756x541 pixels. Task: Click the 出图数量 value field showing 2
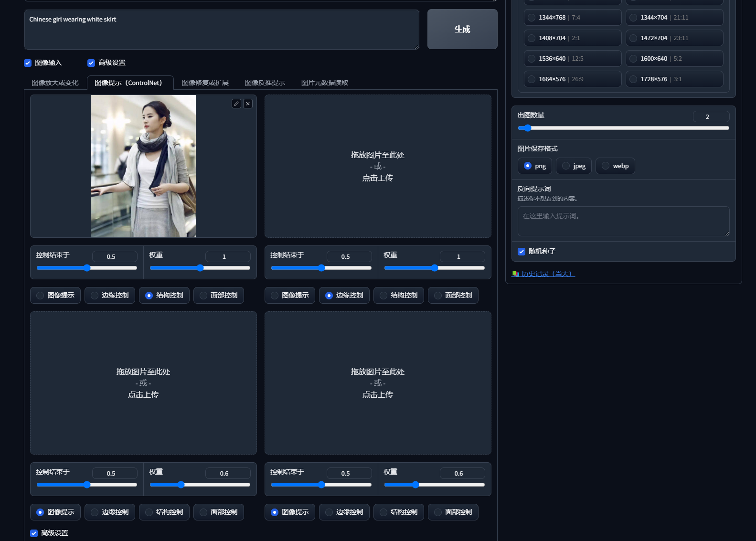[711, 117]
